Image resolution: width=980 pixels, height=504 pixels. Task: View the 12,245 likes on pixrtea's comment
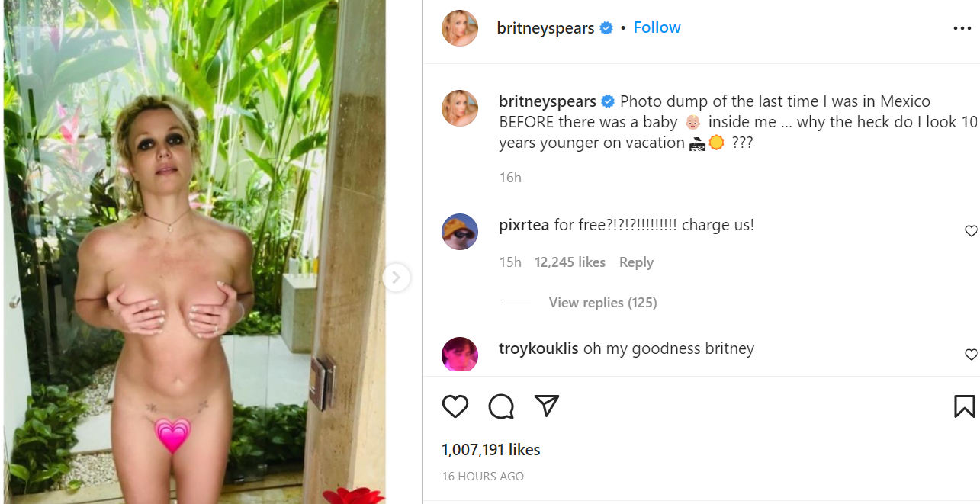(x=570, y=262)
